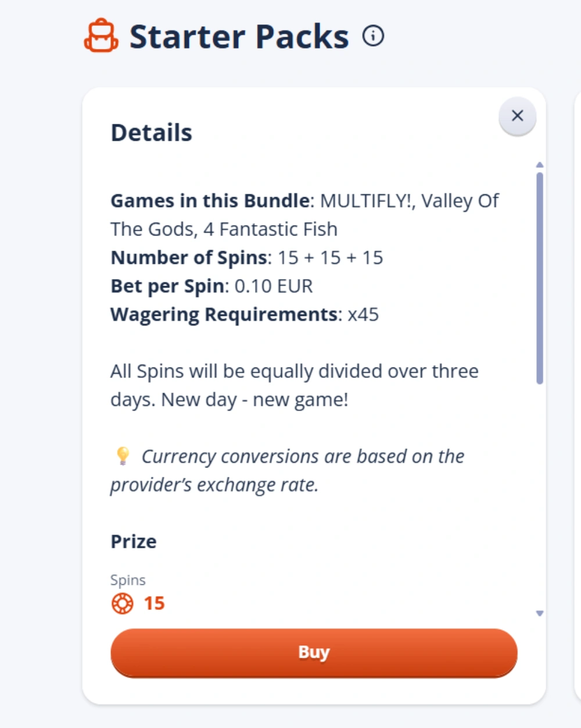Click the scrollbar up arrow in Details
Viewport: 581px width, 728px height.
tap(540, 165)
